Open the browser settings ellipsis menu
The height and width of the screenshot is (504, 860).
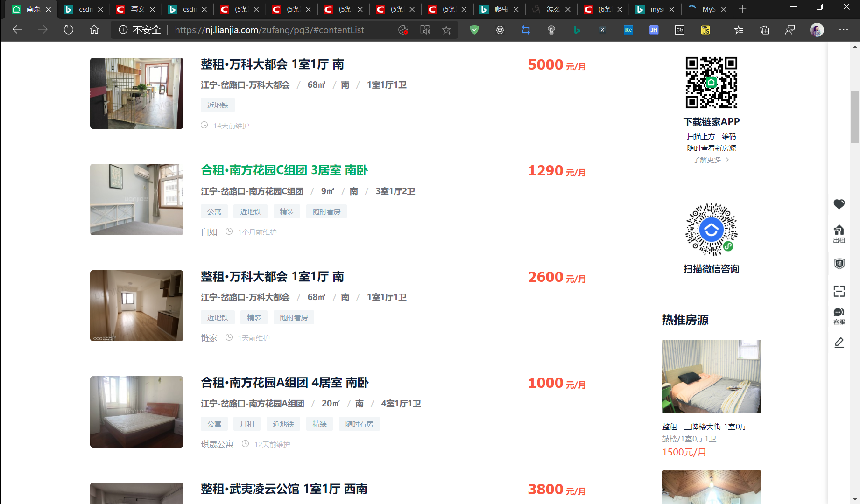[843, 30]
